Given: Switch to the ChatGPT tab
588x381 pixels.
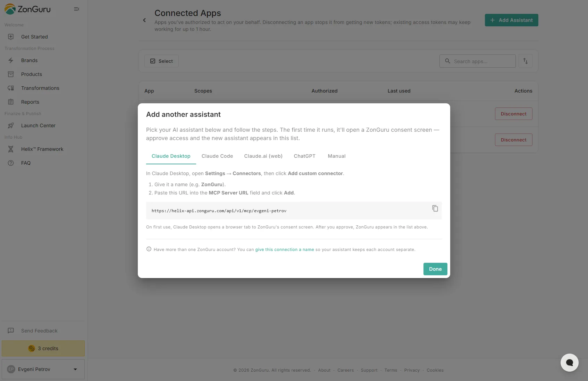Looking at the screenshot, I should [x=304, y=156].
